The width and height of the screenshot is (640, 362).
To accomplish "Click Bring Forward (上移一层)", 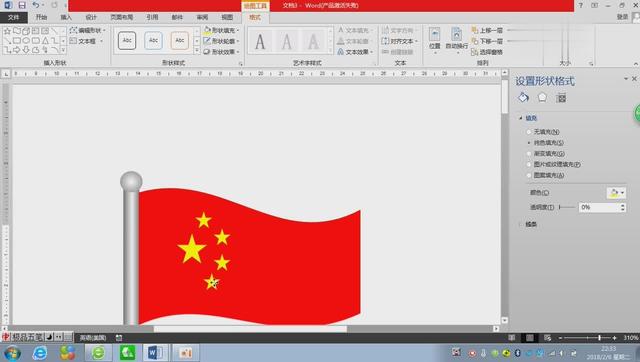I will click(x=487, y=30).
